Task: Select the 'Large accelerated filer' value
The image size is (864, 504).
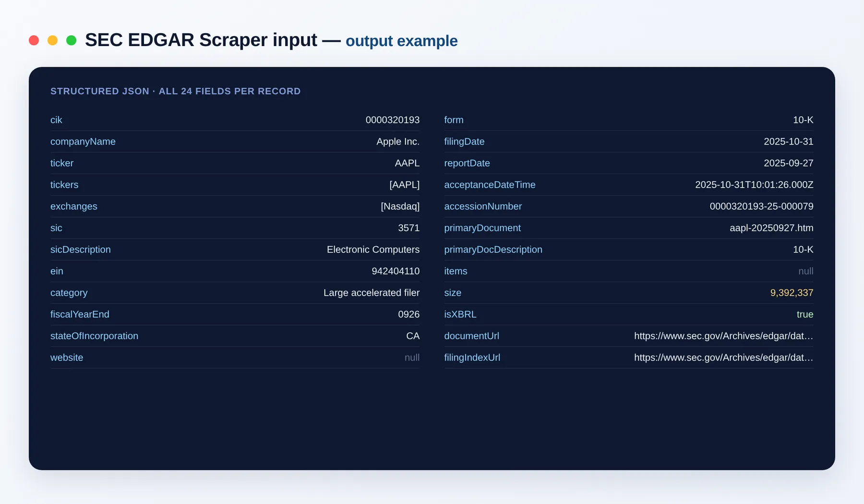Action: (372, 293)
